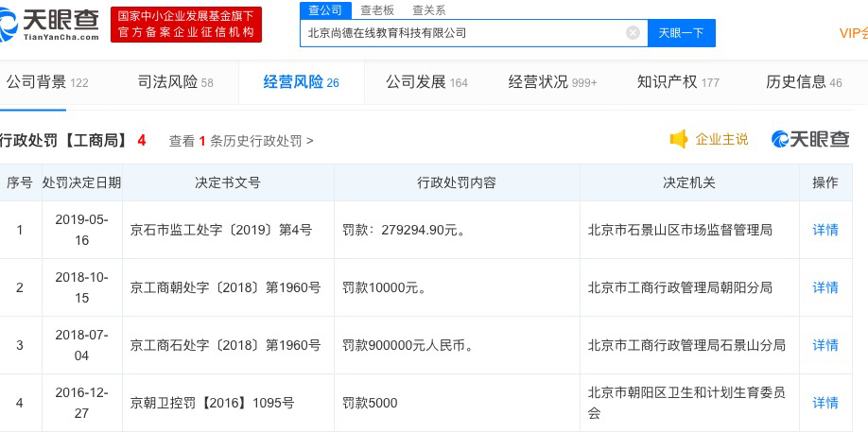Screen dimensions: 868x433
Task: Click the 序号 column header
Action: pos(20,182)
